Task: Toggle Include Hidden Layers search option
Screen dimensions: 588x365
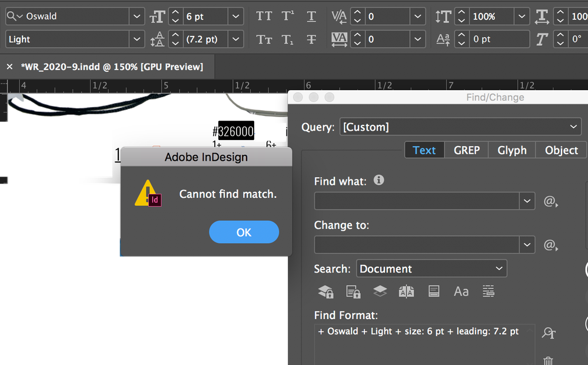Action: 380,291
